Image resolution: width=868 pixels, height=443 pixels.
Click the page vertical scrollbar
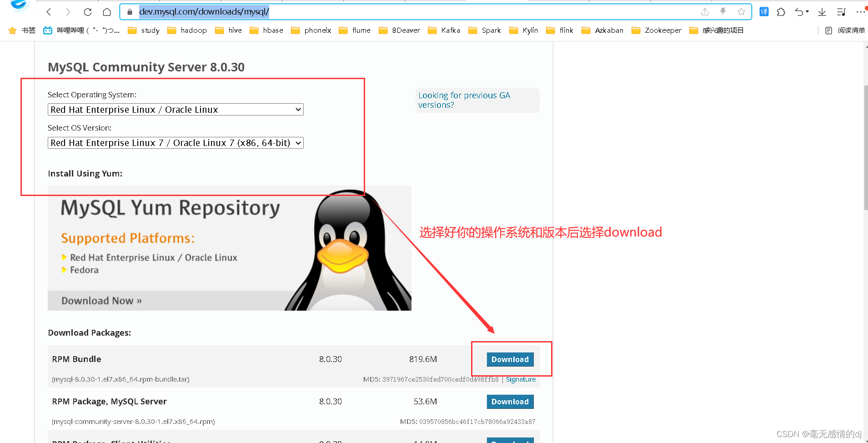865,148
